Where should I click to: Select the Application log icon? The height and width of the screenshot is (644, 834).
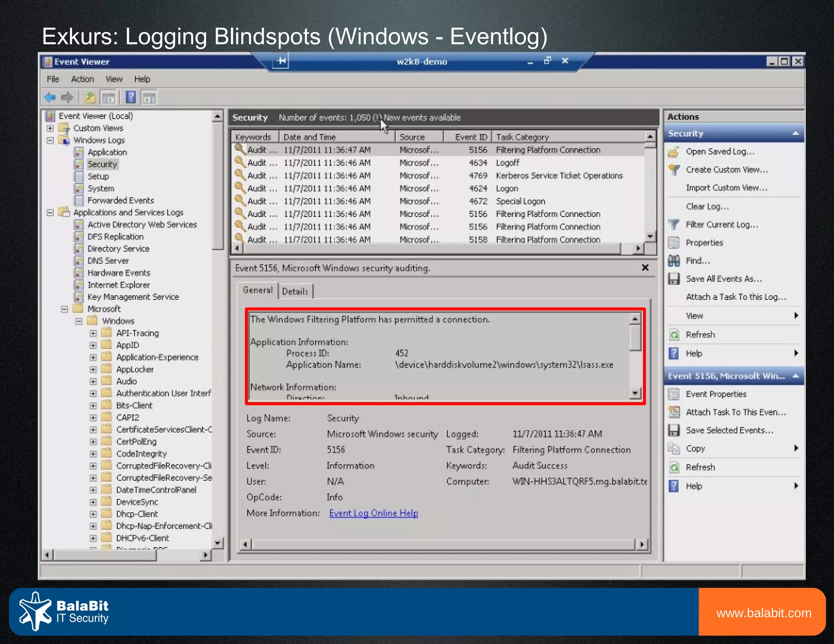pyautogui.click(x=79, y=152)
